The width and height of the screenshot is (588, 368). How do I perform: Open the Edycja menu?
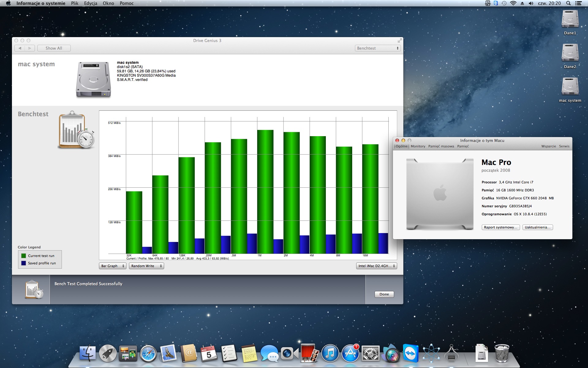coord(91,3)
